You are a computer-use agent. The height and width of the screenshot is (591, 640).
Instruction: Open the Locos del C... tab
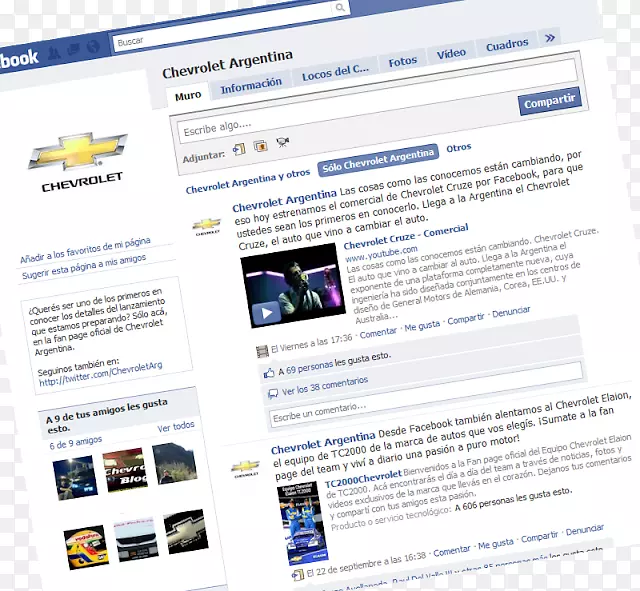(335, 72)
